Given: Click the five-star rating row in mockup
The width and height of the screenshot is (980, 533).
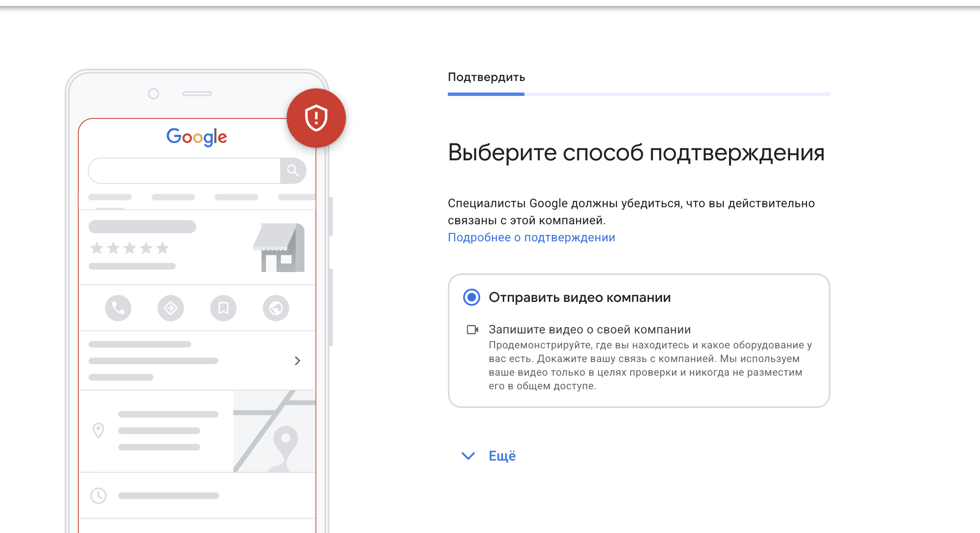Looking at the screenshot, I should tap(130, 248).
